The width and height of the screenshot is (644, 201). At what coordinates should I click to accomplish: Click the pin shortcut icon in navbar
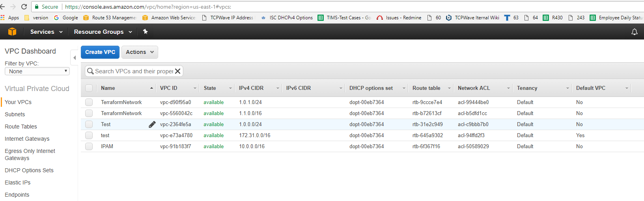(145, 32)
